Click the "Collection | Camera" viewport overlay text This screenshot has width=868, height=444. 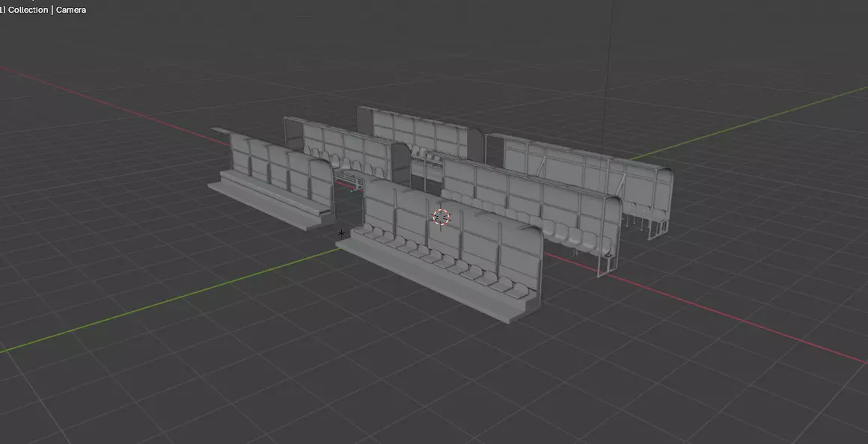point(47,10)
